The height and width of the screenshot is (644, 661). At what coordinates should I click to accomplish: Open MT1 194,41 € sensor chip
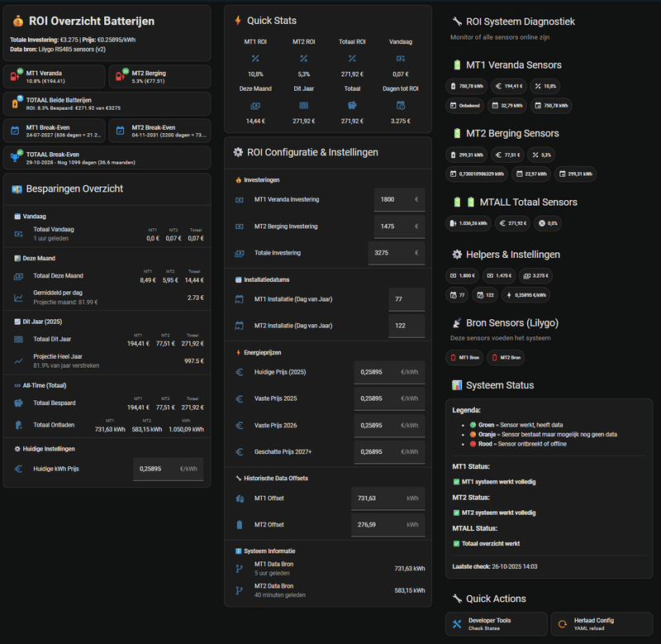(x=509, y=86)
